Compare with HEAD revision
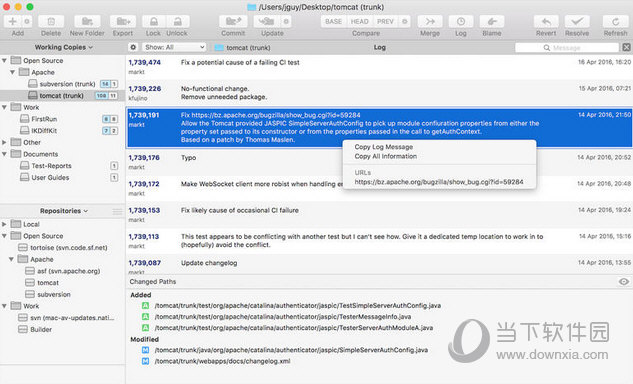 click(359, 21)
